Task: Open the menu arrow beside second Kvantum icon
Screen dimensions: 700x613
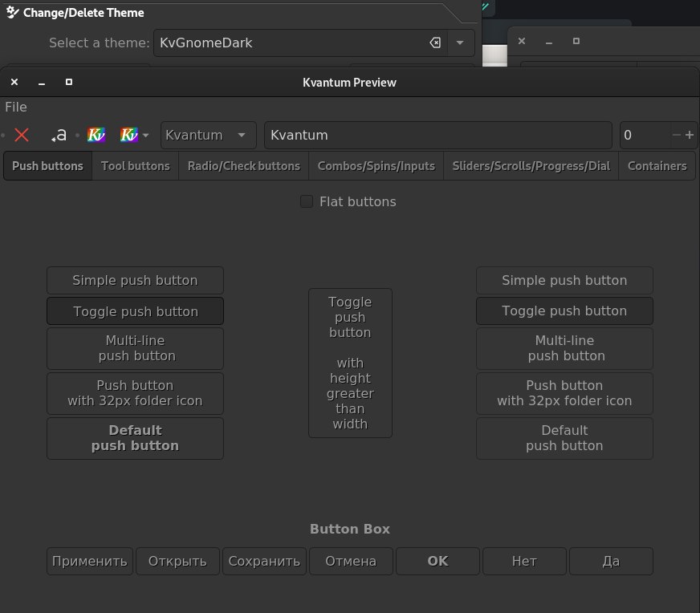Action: pyautogui.click(x=145, y=135)
